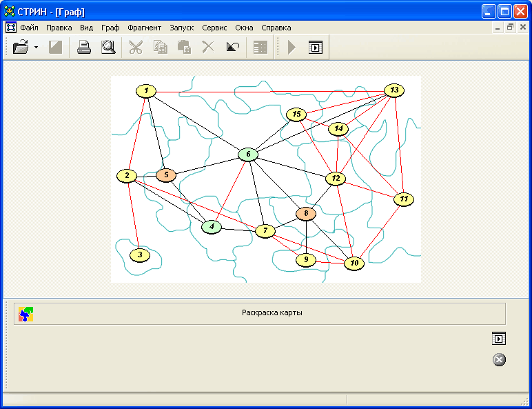The height and width of the screenshot is (409, 532).
Task: Click the Open folder toolbar icon
Action: pos(21,47)
